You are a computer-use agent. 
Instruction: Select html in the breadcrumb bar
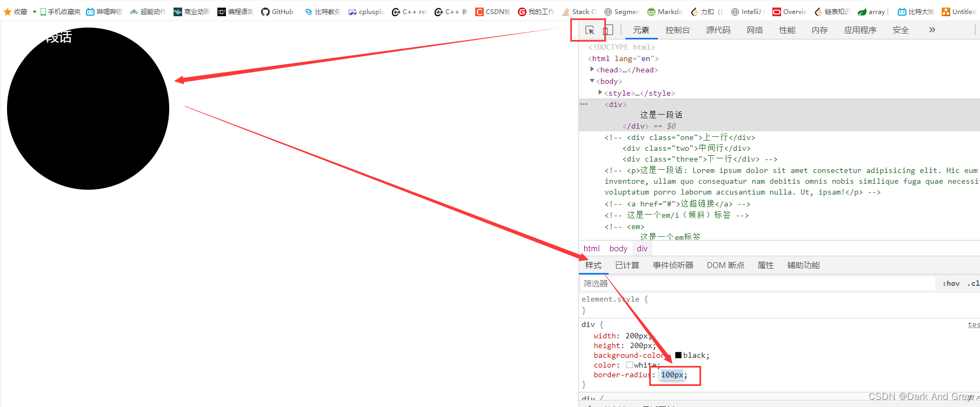pyautogui.click(x=591, y=249)
